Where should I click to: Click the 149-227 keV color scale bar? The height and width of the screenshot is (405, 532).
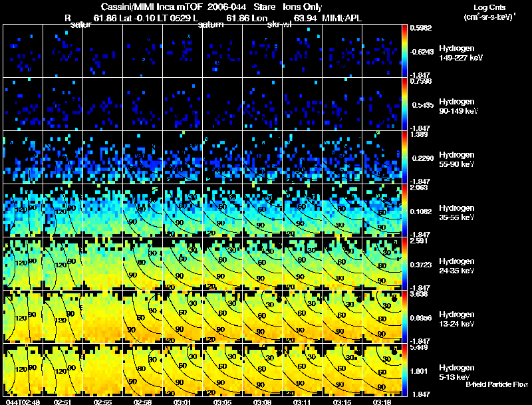pyautogui.click(x=404, y=51)
